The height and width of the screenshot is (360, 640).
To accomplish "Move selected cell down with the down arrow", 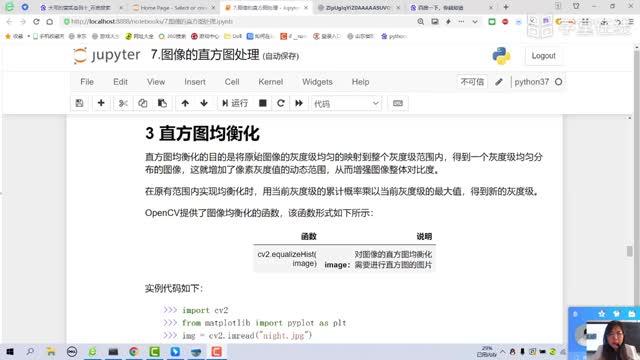I will click(x=204, y=103).
